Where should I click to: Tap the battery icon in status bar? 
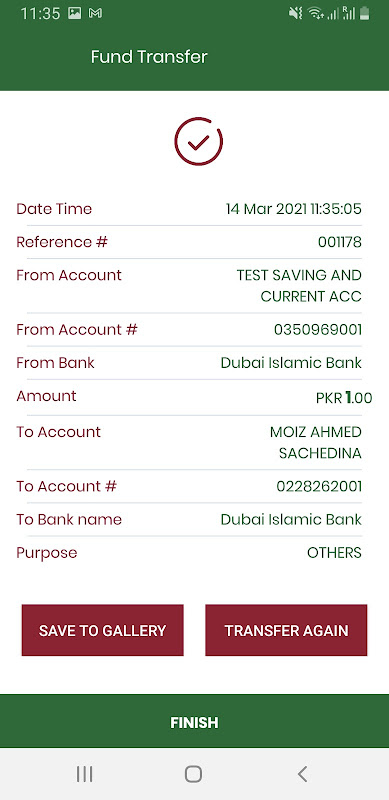click(364, 14)
